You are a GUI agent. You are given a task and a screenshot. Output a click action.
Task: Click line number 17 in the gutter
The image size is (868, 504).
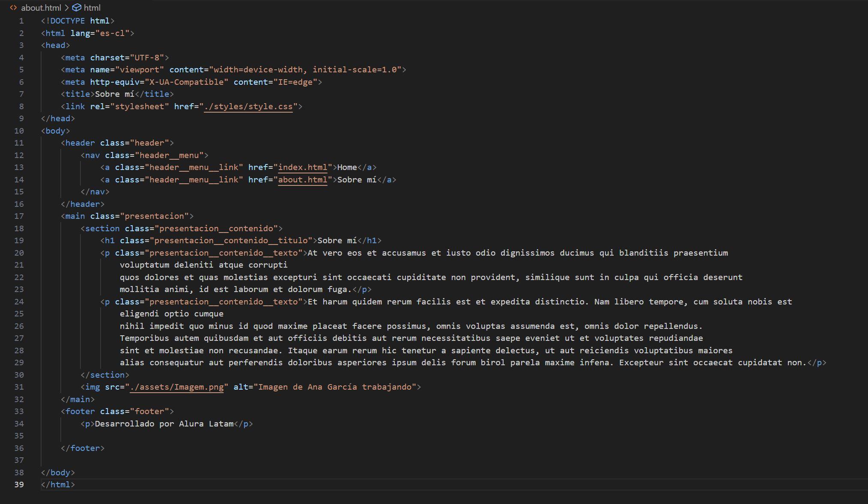(x=19, y=216)
